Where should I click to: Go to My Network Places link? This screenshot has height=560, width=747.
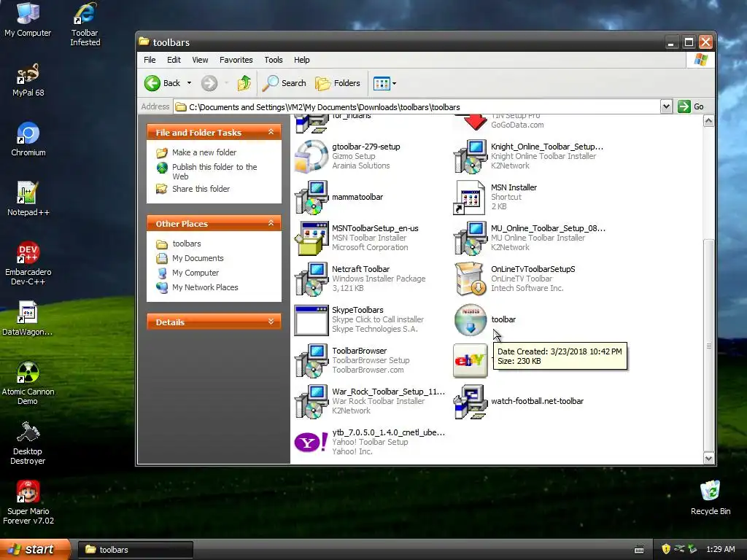205,287
